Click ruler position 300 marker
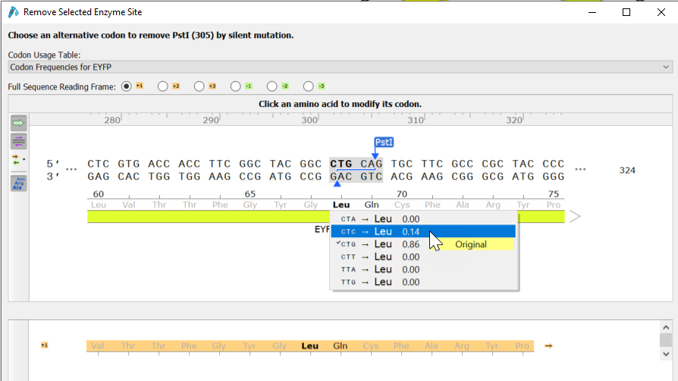678x381 pixels. 310,120
